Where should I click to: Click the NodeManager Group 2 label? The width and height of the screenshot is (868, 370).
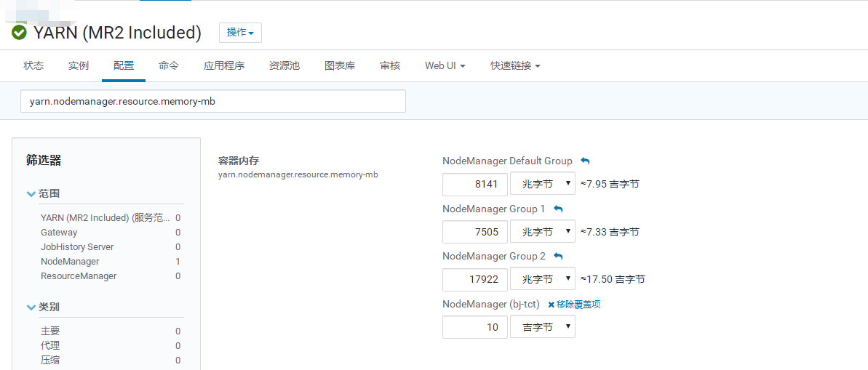click(494, 257)
